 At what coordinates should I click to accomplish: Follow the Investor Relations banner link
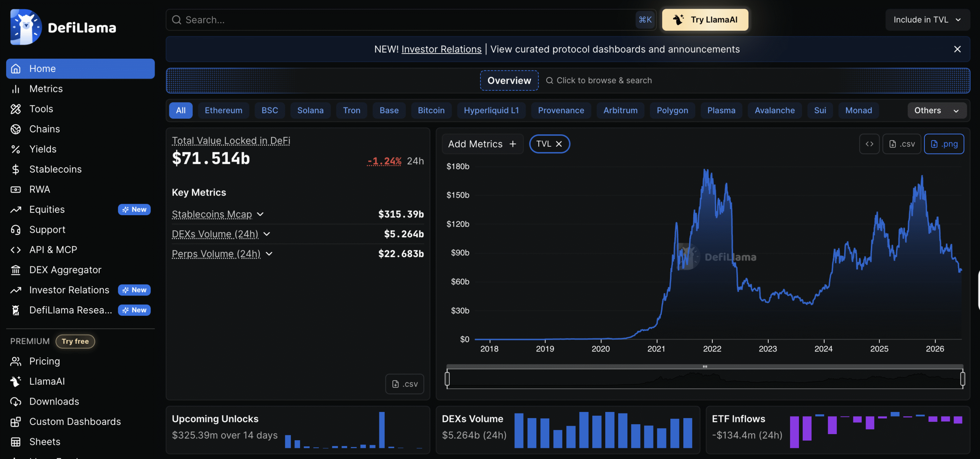coord(441,49)
